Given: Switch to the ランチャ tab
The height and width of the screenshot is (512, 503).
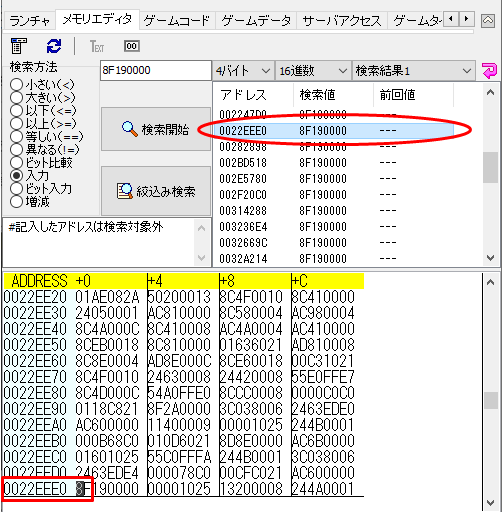Looking at the screenshot, I should (x=30, y=21).
